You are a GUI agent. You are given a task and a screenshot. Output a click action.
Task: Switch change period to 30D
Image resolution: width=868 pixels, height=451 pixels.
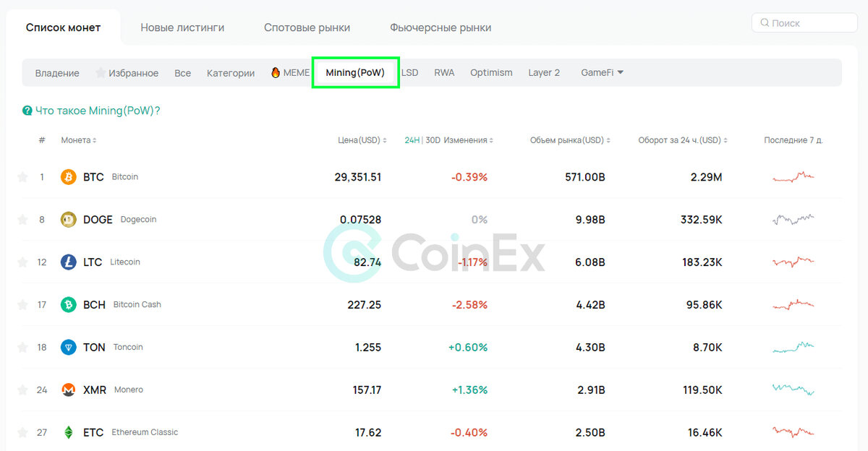433,140
